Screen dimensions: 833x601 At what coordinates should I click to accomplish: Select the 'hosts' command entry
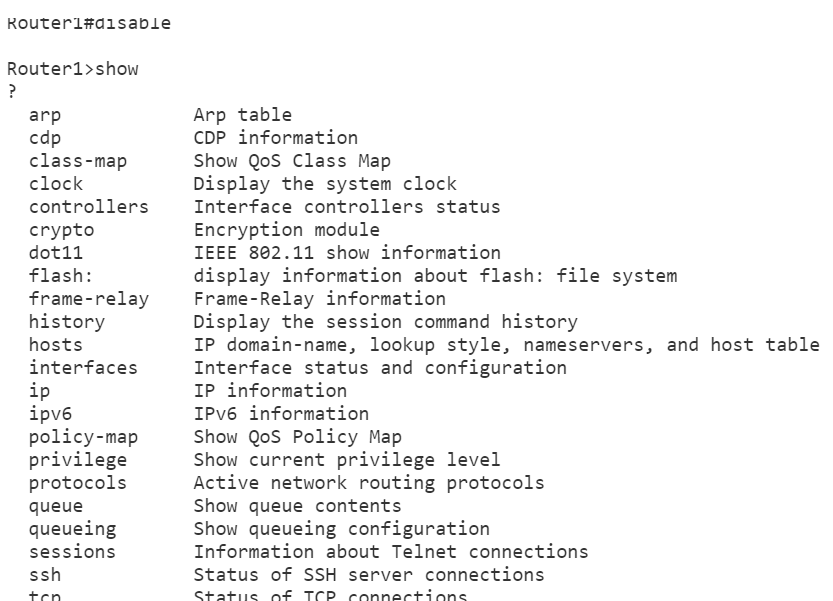pos(56,345)
